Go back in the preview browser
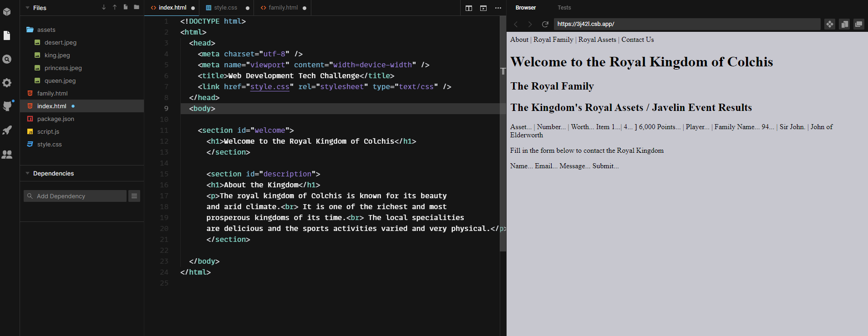 pos(516,24)
